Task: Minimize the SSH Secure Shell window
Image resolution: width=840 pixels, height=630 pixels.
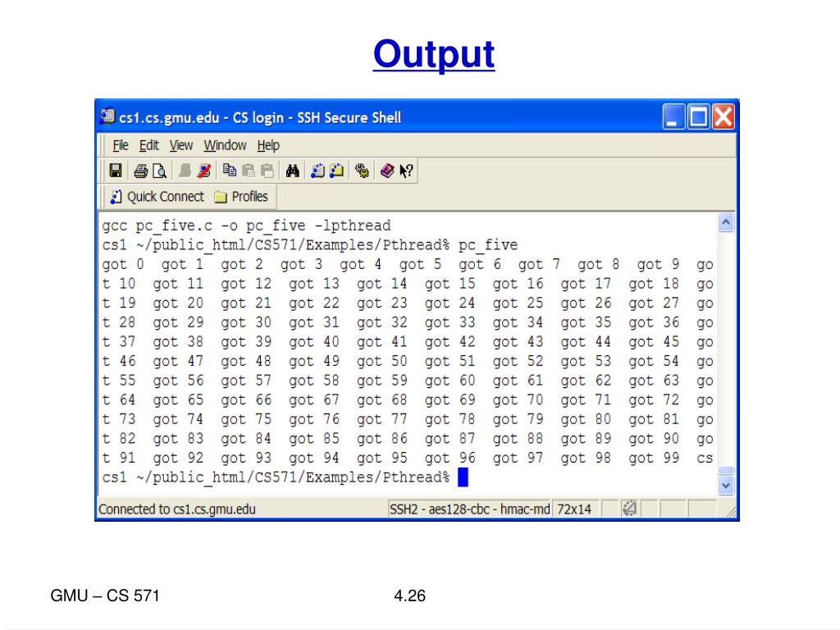Action: click(673, 116)
